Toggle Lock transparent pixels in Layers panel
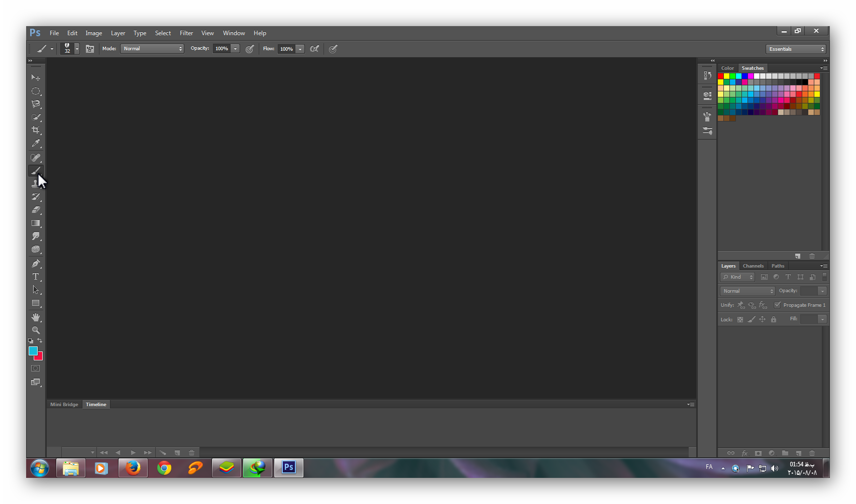The height and width of the screenshot is (504, 856). [740, 319]
